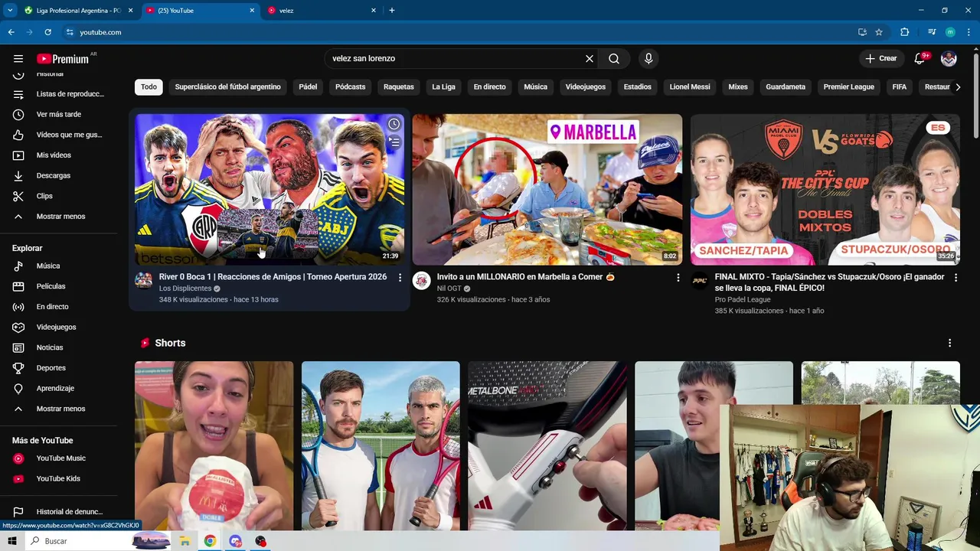
Task: Select the Raquetas filter chip
Action: pos(398,87)
